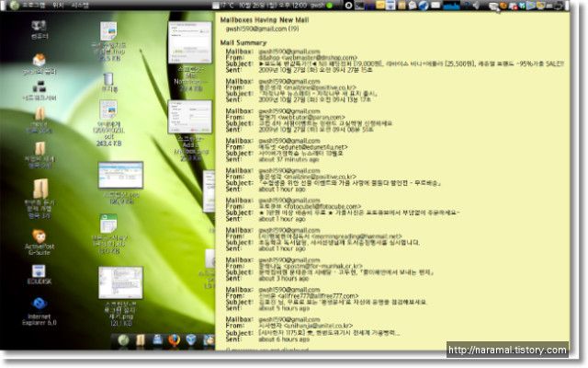
Task: Open the GNOME main menu logo icon
Action: click(x=15, y=6)
